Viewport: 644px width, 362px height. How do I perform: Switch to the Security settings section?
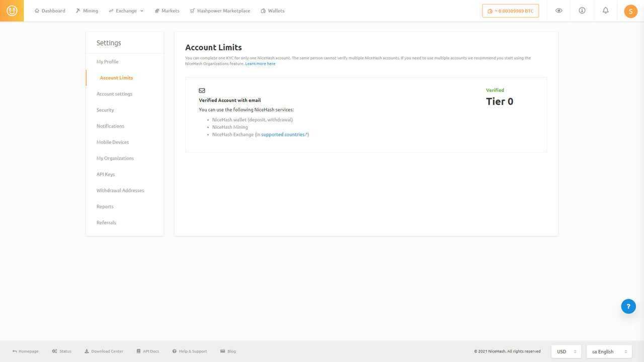[105, 110]
